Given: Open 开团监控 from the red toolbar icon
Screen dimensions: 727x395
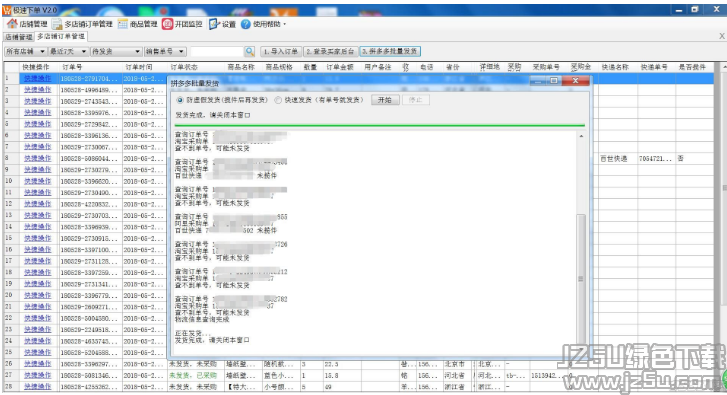Looking at the screenshot, I should pos(167,24).
